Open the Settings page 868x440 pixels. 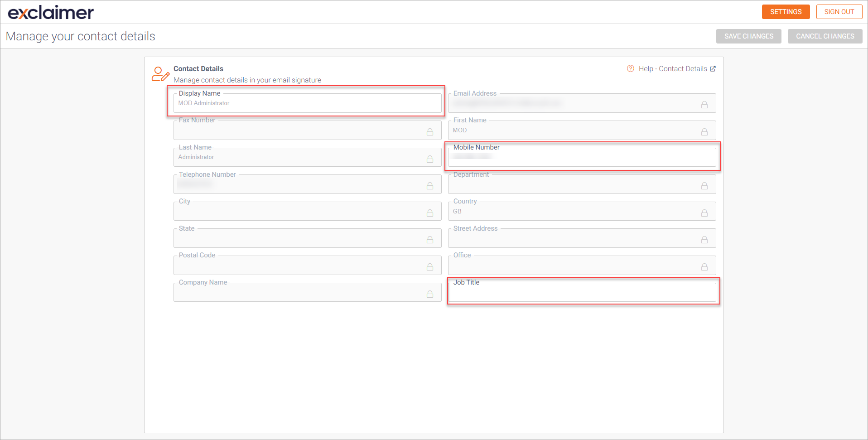786,12
